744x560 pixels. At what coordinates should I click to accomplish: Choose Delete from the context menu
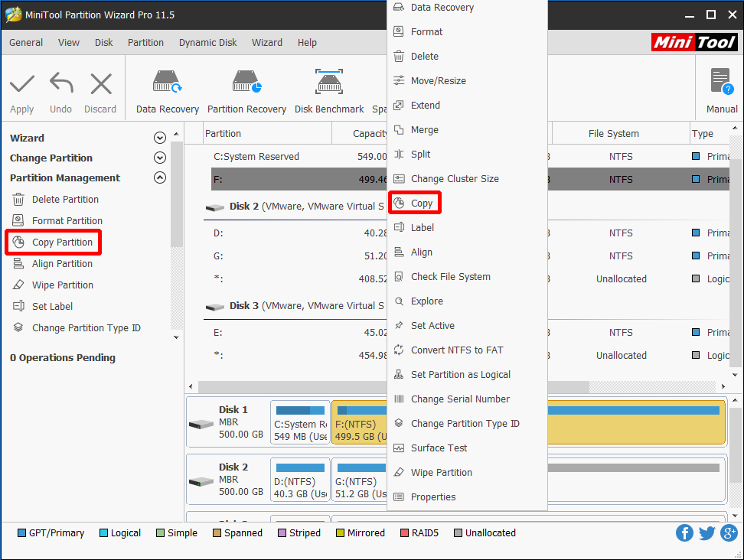click(468, 56)
